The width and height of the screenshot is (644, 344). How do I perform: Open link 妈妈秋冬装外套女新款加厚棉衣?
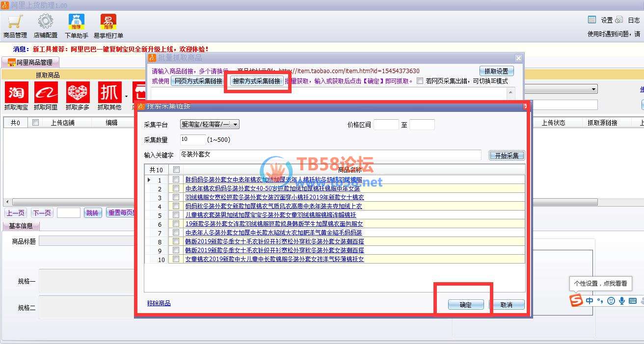pos(273,206)
